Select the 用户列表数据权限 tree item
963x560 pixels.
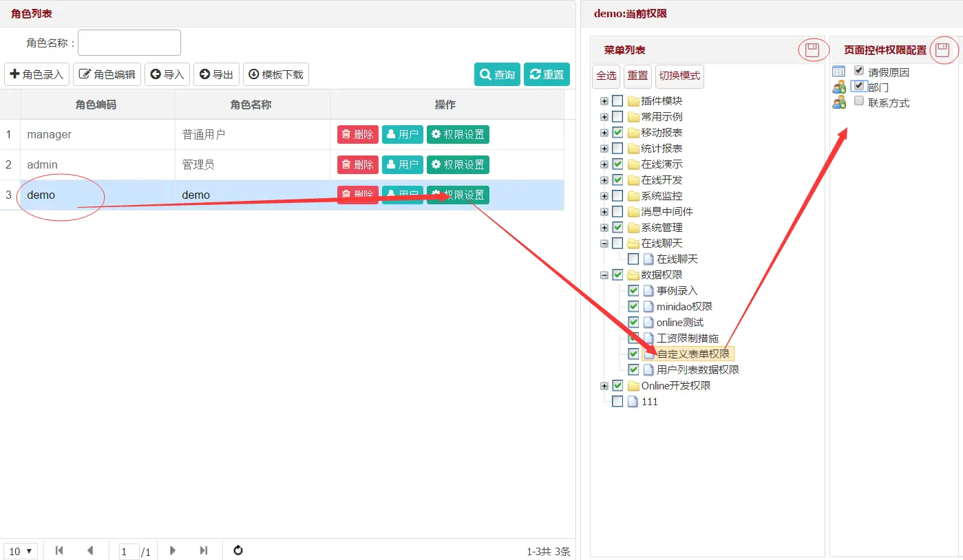[x=698, y=369]
